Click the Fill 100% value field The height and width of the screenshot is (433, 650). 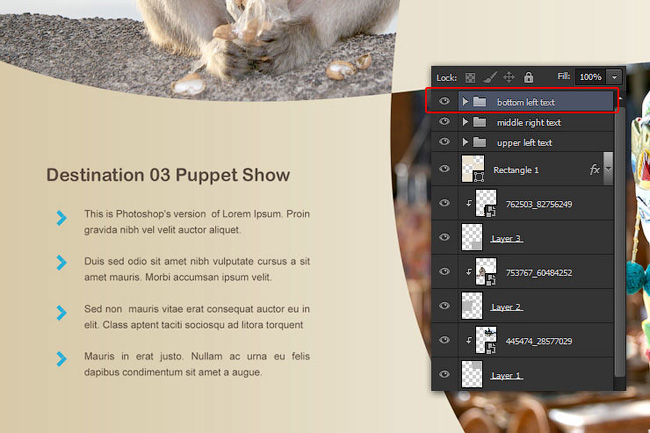pos(590,77)
